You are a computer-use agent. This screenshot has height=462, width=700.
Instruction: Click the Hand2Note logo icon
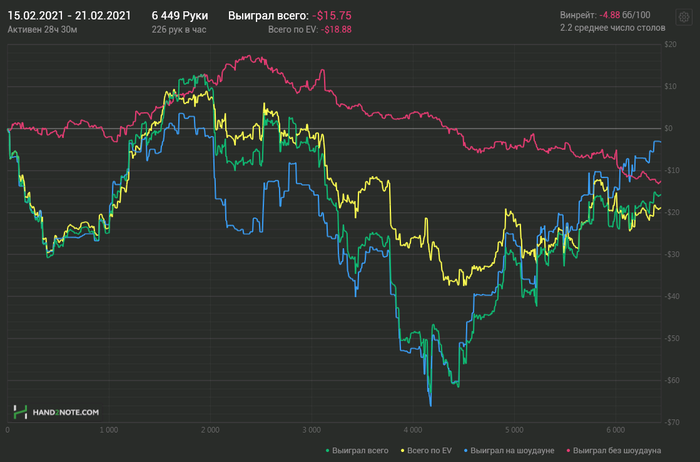[20, 412]
